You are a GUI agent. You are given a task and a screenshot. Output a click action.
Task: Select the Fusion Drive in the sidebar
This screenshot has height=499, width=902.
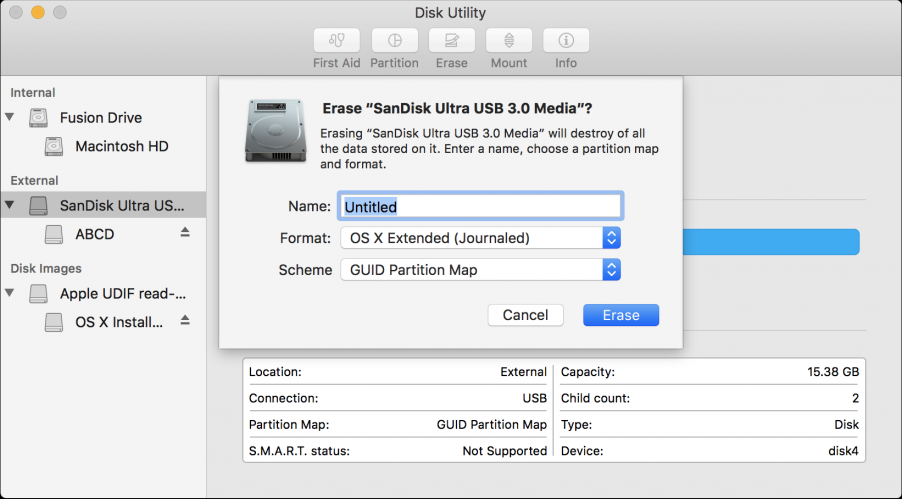click(x=100, y=117)
